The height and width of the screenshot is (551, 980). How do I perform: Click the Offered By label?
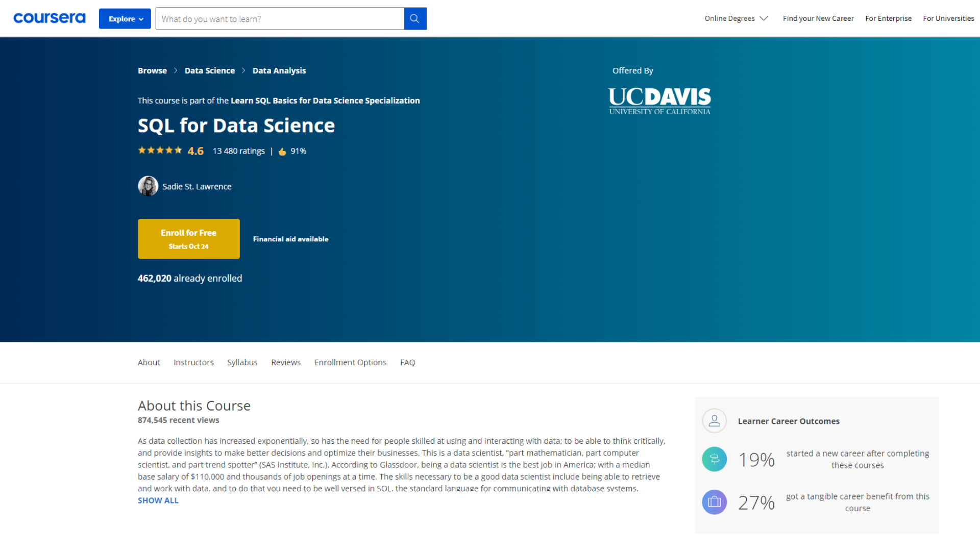[633, 70]
